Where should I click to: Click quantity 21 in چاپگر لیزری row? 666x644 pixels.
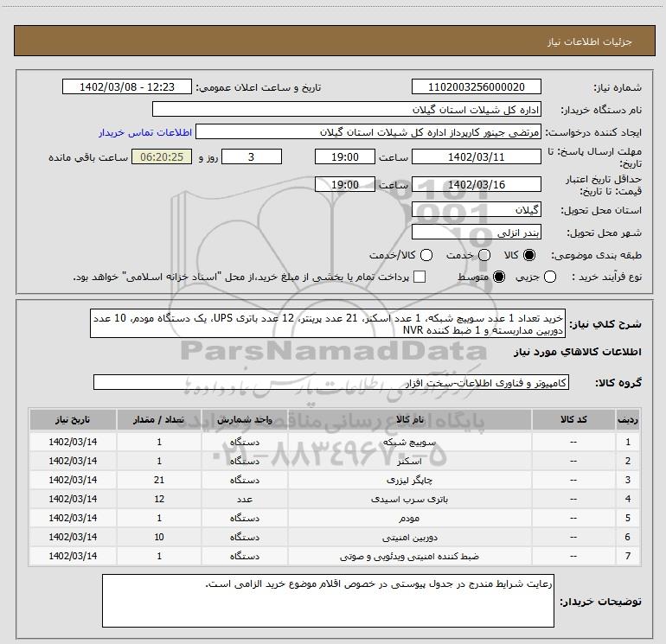[x=159, y=480]
